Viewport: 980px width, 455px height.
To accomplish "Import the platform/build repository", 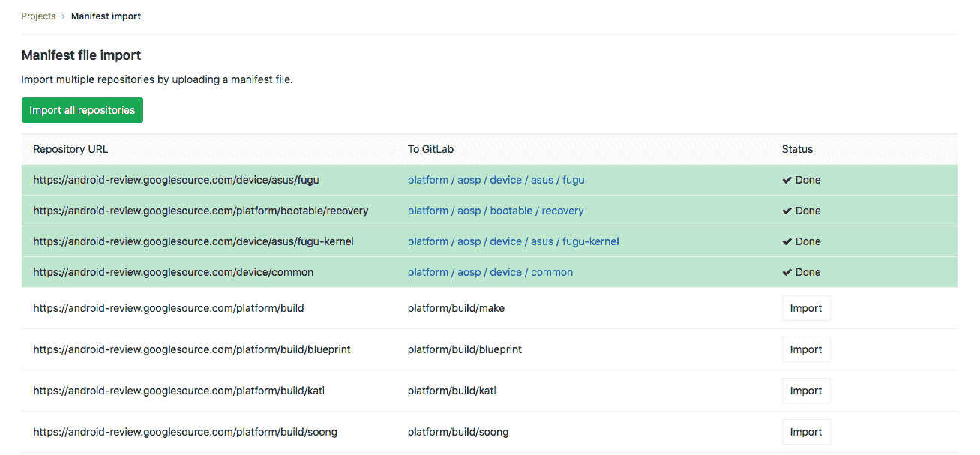I will pos(806,307).
